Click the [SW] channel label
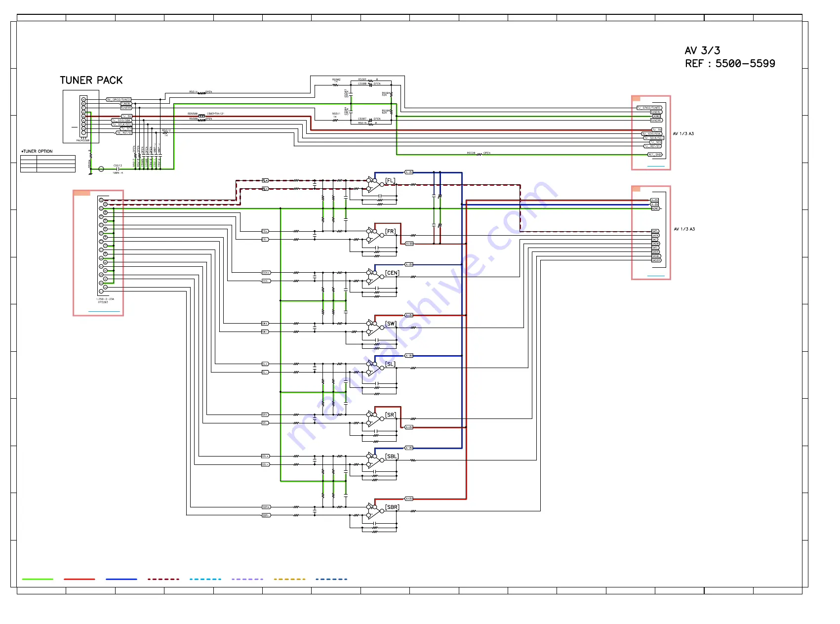This screenshot has width=840, height=624. (391, 324)
